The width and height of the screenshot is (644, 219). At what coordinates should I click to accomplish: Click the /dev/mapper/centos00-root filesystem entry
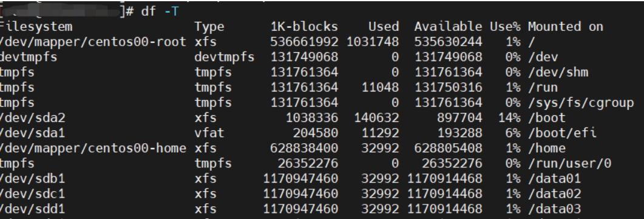(x=93, y=42)
